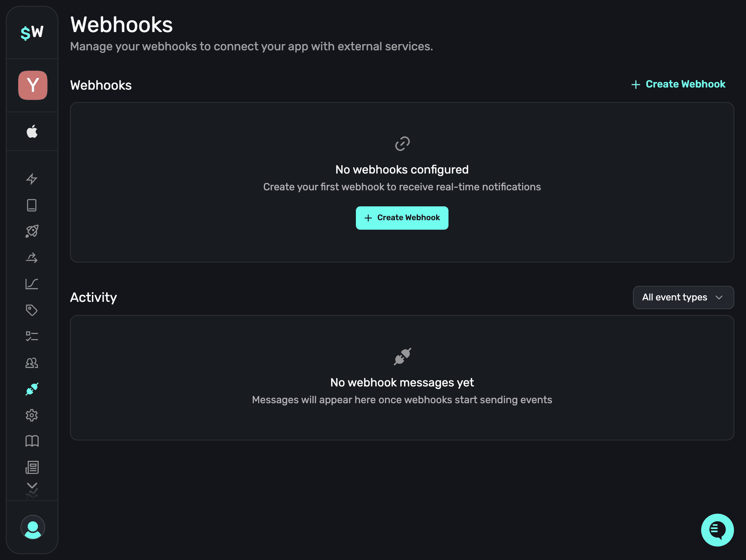This screenshot has height=560, width=746.
Task: Switch to the Y app workspace
Action: pyautogui.click(x=32, y=85)
